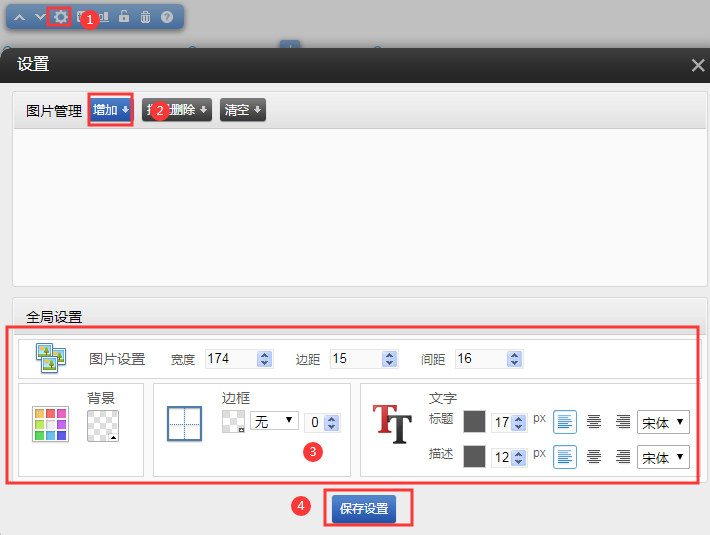Click the 宽度 input field showing 174
710x535 pixels.
pos(231,359)
